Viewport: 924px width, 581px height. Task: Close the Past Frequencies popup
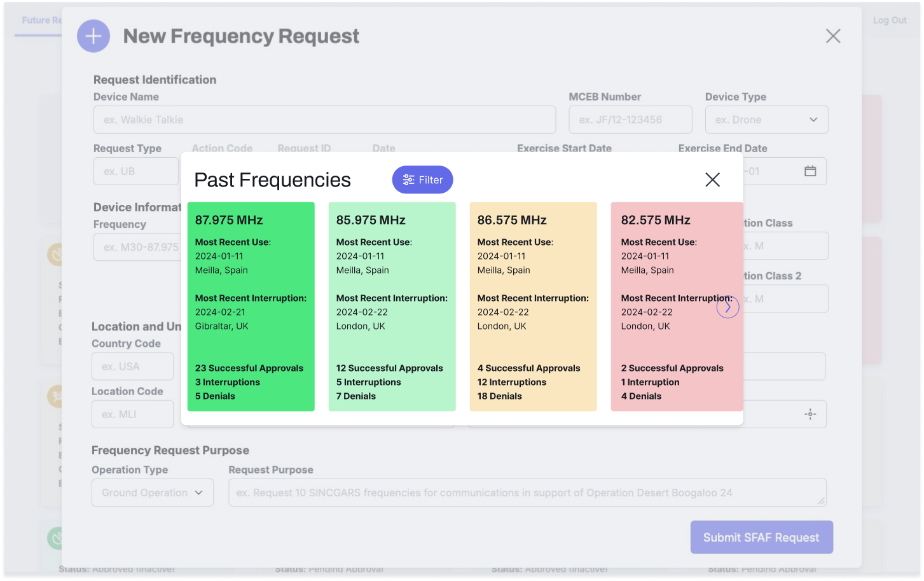712,180
